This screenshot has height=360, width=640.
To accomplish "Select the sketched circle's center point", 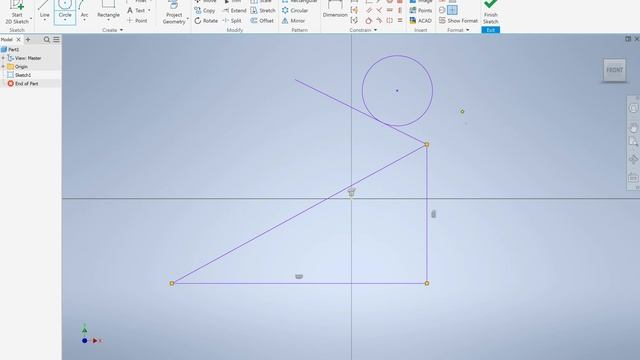I will click(397, 91).
